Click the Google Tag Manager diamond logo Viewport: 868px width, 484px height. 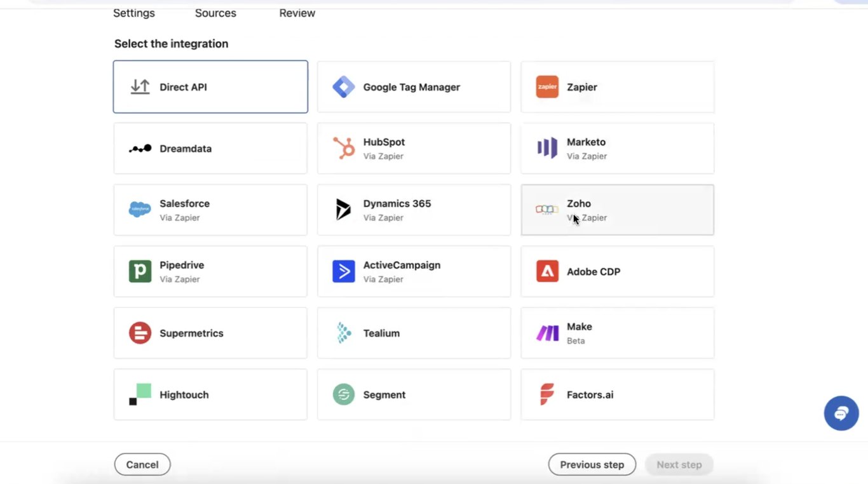tap(344, 87)
